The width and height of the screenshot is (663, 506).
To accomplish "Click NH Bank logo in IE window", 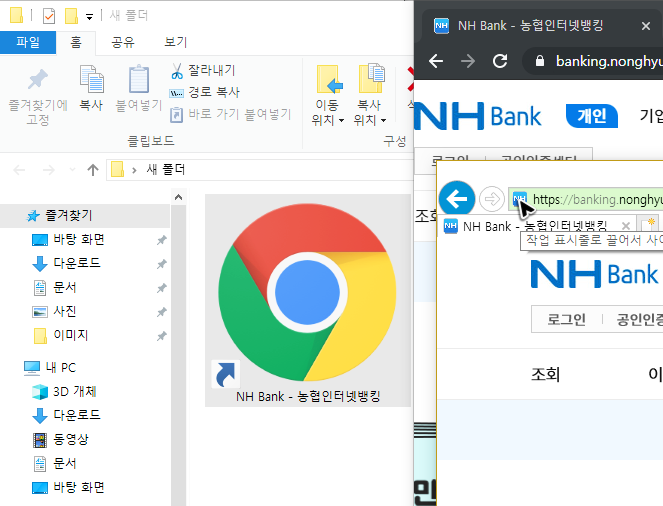I will click(x=595, y=274).
